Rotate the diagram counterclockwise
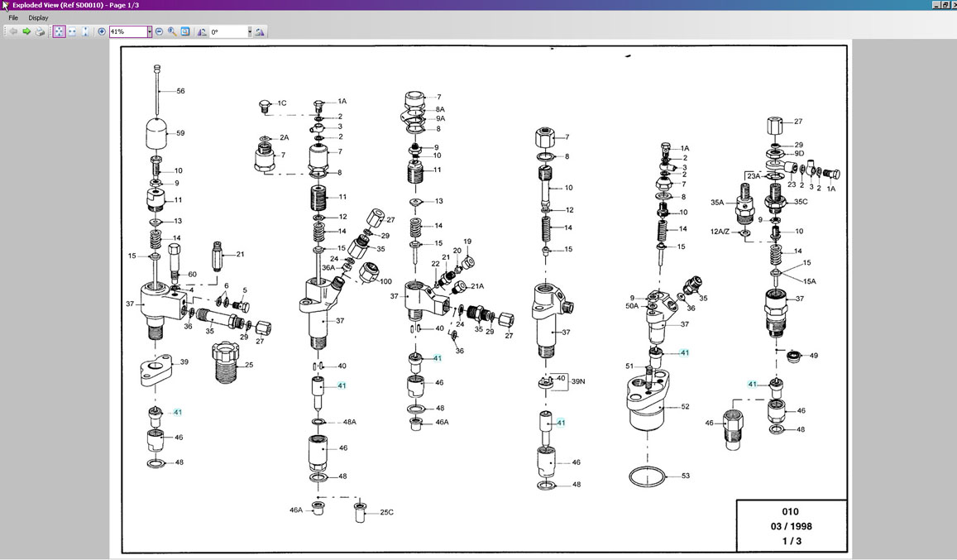957x560 pixels. (202, 31)
